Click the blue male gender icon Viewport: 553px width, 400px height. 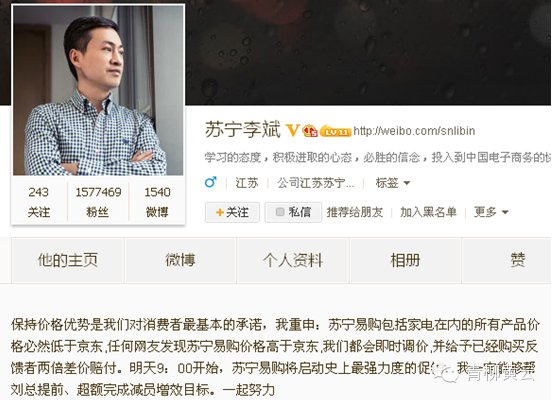pos(211,182)
